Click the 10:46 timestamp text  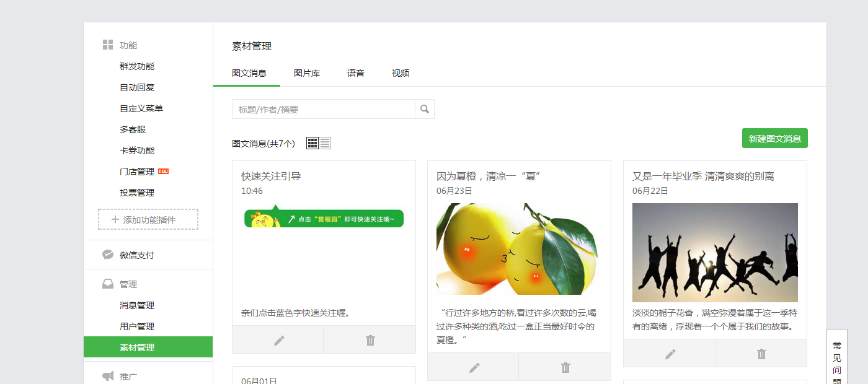(252, 191)
